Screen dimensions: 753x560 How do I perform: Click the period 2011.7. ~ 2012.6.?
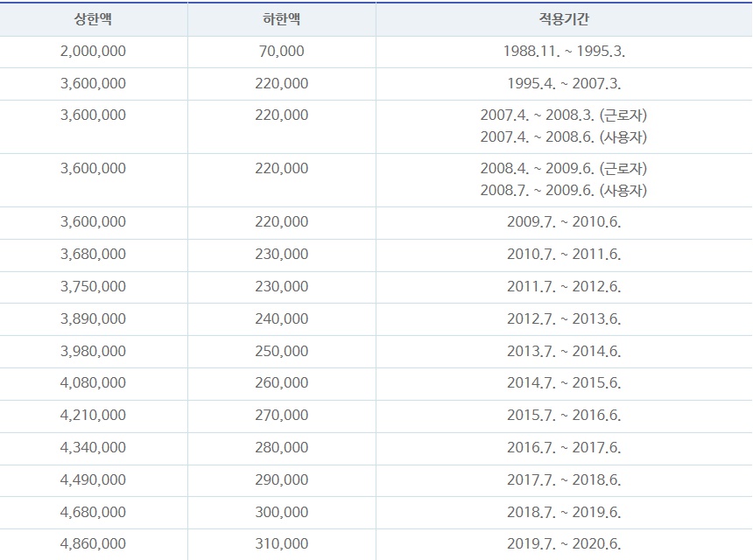(x=564, y=286)
